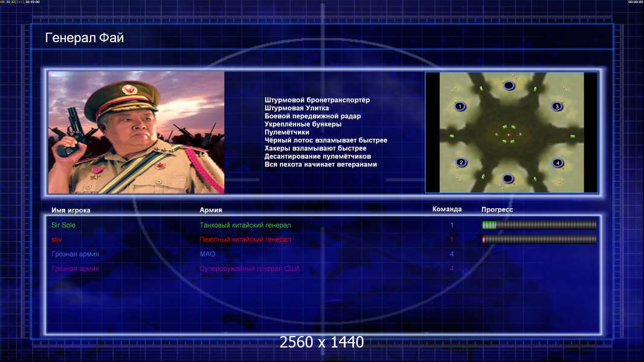Select player name 'Sir Solo'
The image size is (644, 362).
click(x=63, y=225)
